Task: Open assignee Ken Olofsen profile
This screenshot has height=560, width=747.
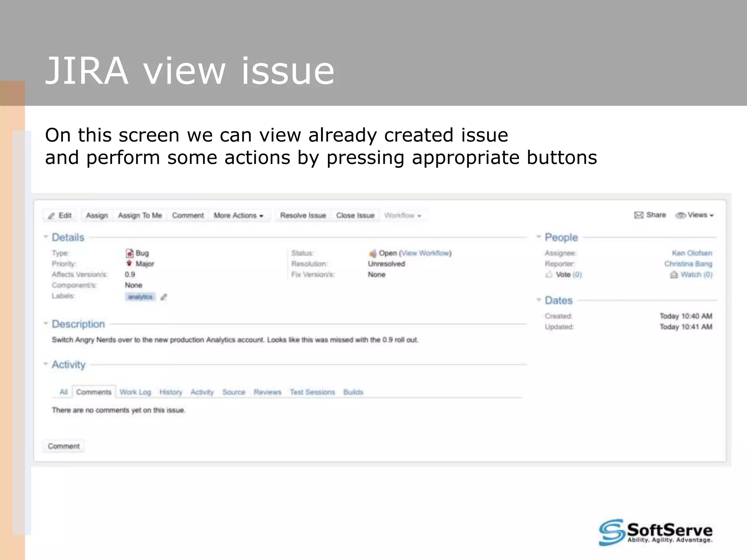Action: [x=692, y=253]
